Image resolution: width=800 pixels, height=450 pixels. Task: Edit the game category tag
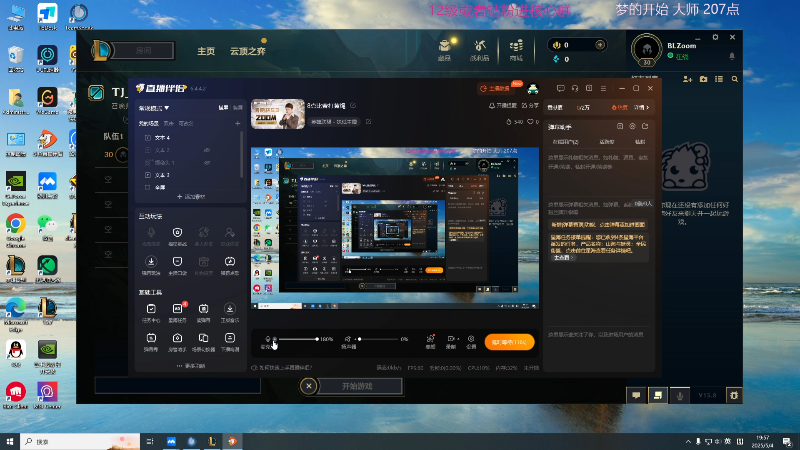pos(368,121)
